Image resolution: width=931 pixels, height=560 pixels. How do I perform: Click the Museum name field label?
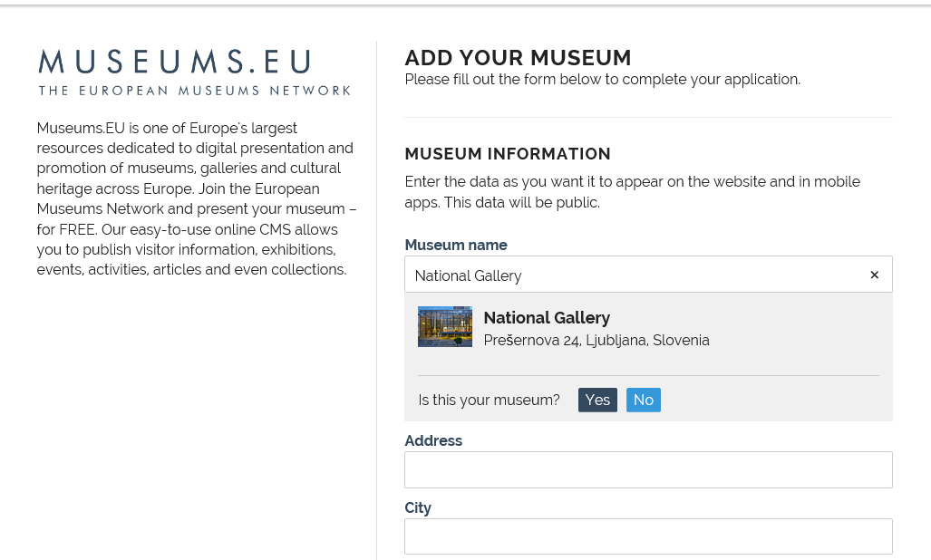point(455,245)
